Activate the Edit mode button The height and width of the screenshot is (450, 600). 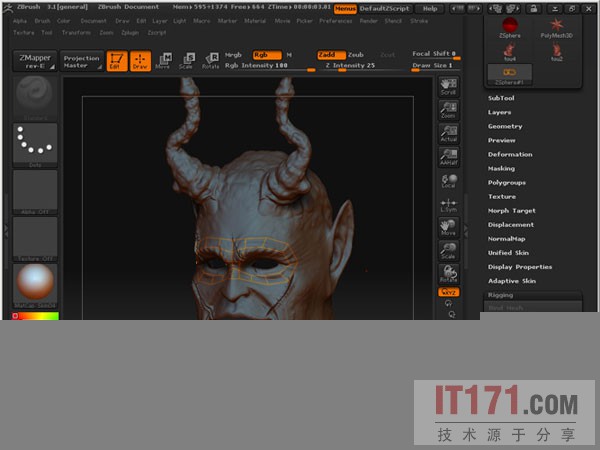(117, 61)
